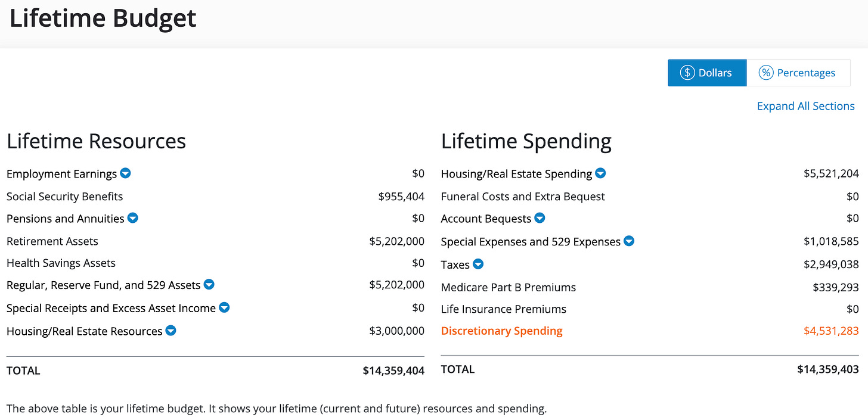
Task: Click the $4,531,283 discretionary spending amount
Action: tap(831, 331)
